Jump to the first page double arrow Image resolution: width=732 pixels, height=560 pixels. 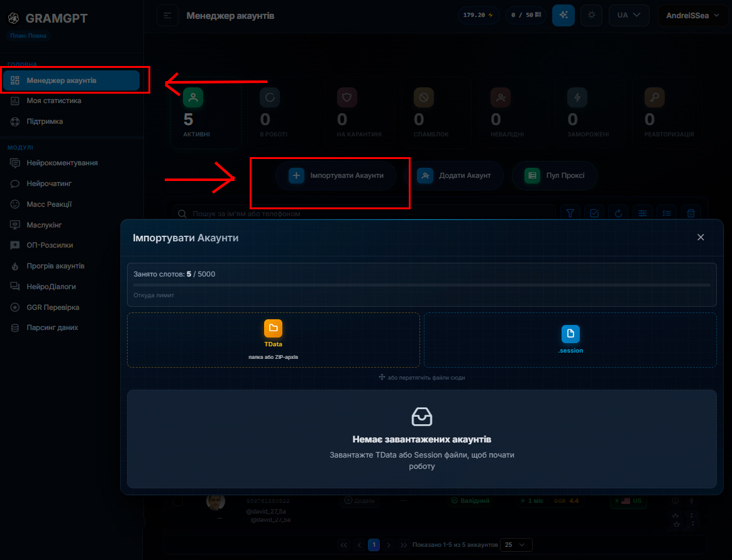[x=344, y=544]
